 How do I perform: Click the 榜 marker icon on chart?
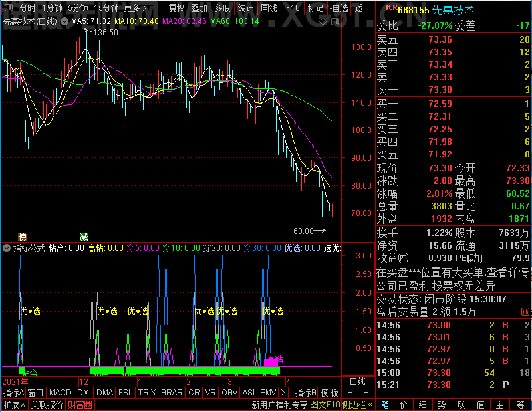23,237
